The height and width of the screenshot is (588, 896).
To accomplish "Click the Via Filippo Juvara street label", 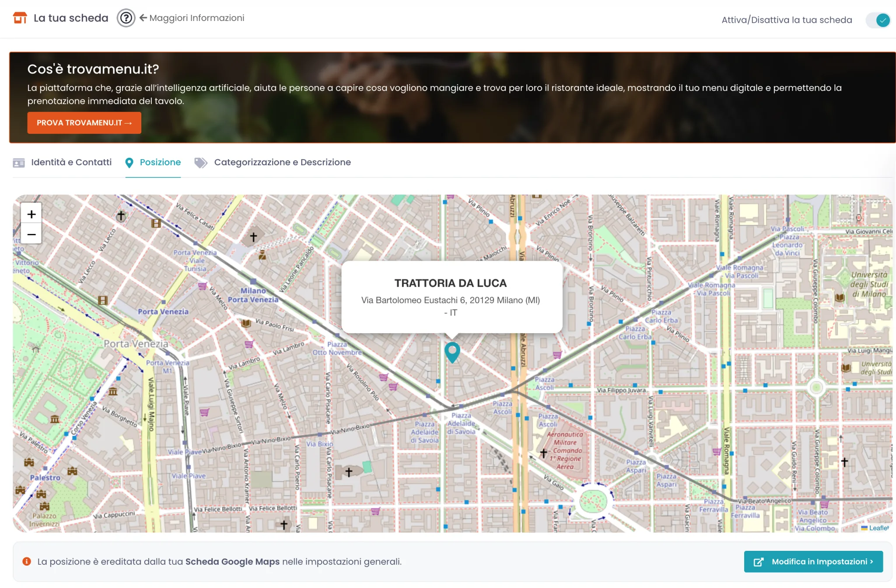I will point(621,390).
